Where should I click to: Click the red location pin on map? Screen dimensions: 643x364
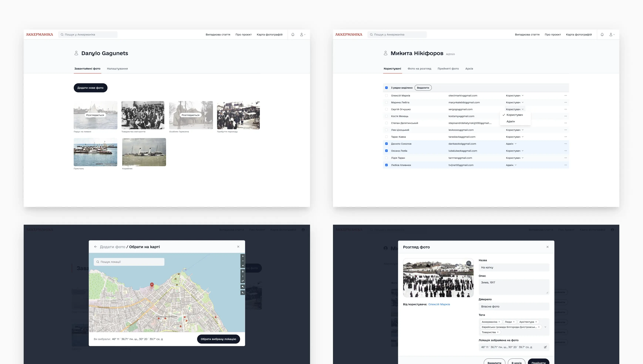pyautogui.click(x=152, y=285)
